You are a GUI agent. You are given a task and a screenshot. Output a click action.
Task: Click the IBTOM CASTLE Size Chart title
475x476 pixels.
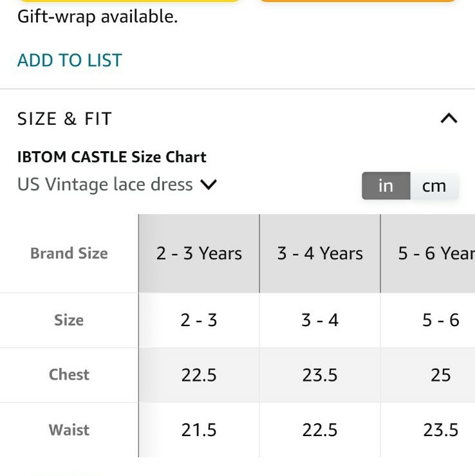point(112,157)
